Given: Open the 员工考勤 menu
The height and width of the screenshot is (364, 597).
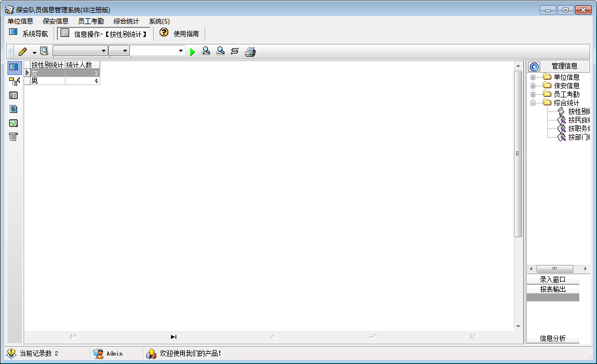Looking at the screenshot, I should [91, 21].
